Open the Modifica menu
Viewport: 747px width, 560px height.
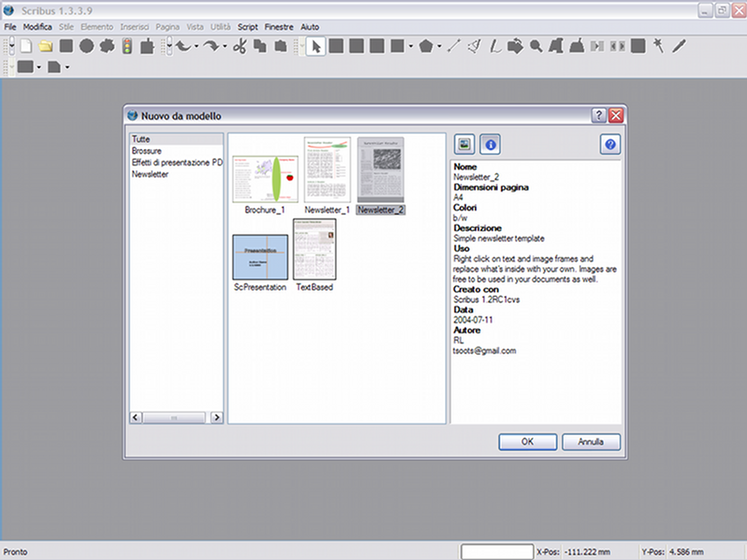[37, 27]
